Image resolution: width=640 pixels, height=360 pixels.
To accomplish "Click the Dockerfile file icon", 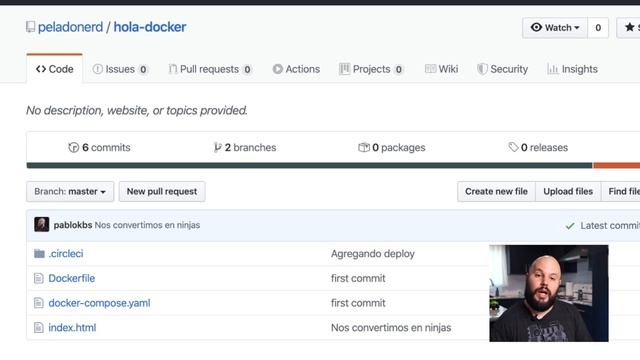I will coord(38,278).
